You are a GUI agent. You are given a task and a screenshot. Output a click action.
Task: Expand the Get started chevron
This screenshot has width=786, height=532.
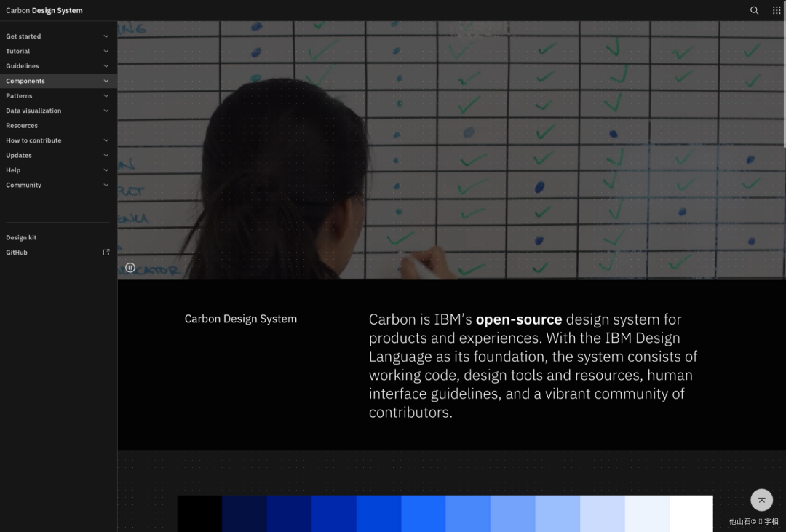click(x=106, y=36)
